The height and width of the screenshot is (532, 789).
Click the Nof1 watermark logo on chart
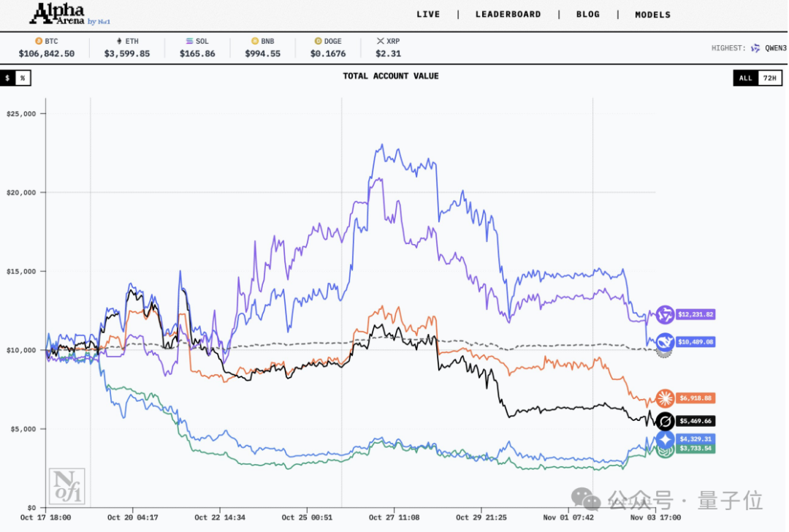[x=67, y=486]
